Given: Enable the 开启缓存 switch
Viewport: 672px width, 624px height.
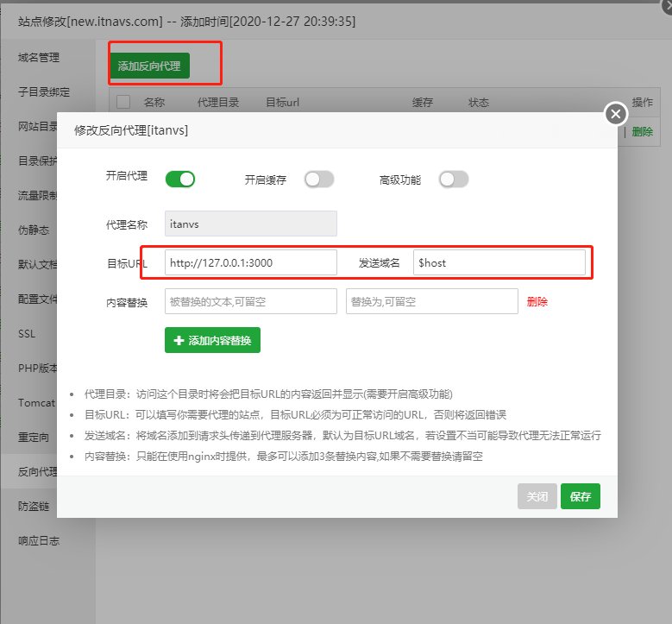Looking at the screenshot, I should 319,180.
